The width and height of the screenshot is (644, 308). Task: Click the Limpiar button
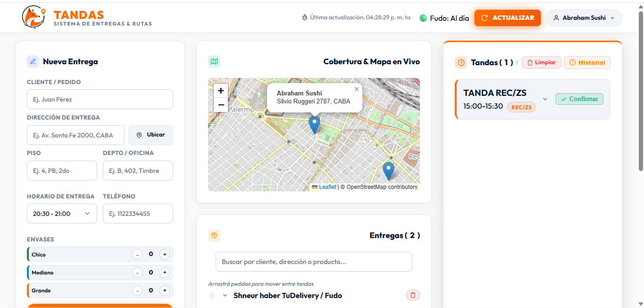(542, 62)
